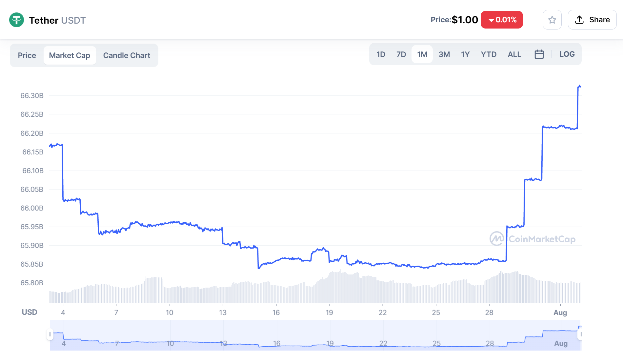The width and height of the screenshot is (623, 364).
Task: Choose the 3M time range
Action: click(444, 54)
